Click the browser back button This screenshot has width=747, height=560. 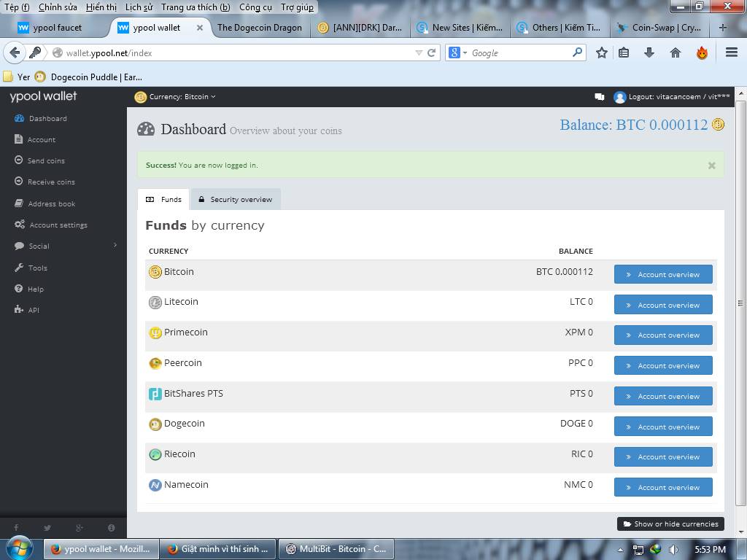15,52
